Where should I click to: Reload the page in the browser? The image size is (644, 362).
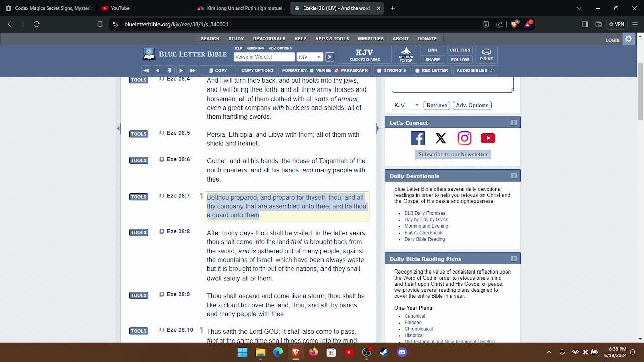(x=36, y=24)
